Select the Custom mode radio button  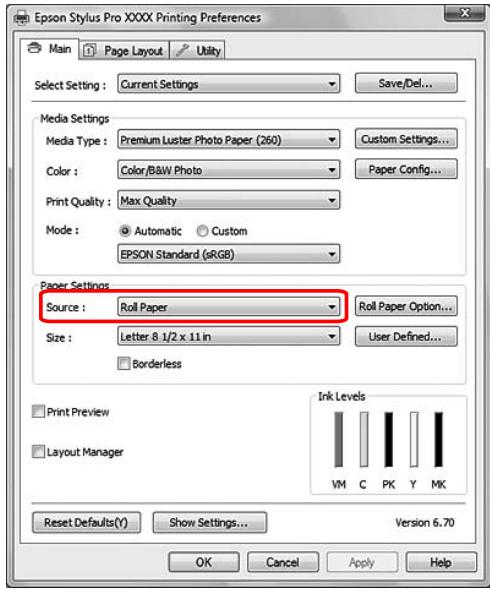point(202,231)
